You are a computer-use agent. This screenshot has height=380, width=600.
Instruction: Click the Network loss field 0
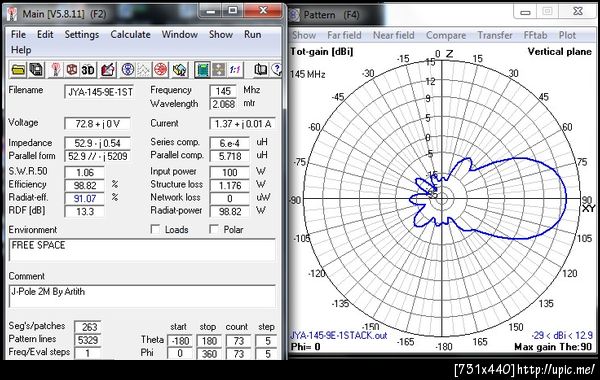click(x=230, y=198)
